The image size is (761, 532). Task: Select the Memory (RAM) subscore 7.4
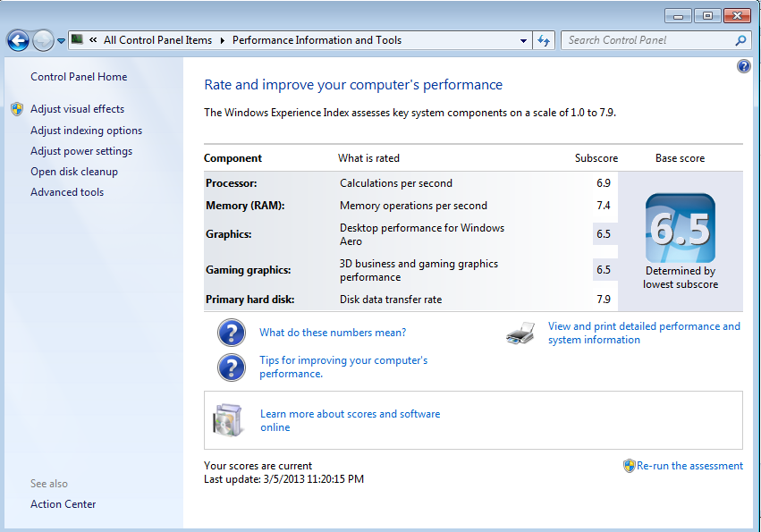tap(604, 206)
